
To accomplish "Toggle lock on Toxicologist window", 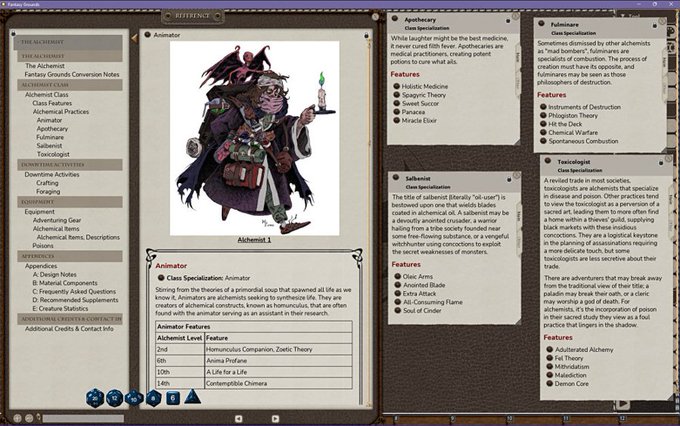I will (660, 163).
